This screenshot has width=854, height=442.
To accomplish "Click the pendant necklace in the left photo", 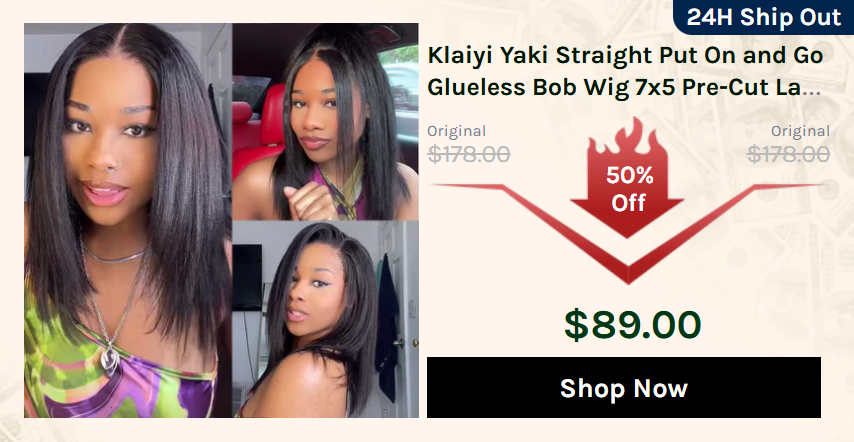I will 111,359.
